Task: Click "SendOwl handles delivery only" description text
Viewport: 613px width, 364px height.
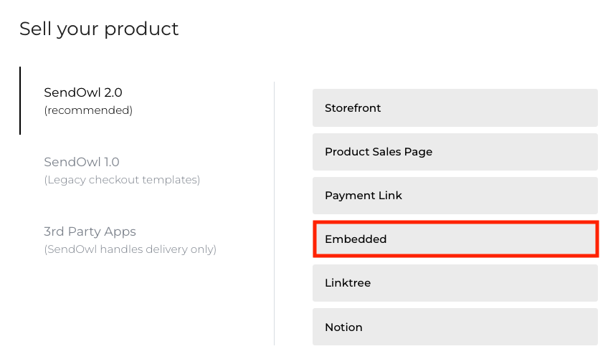Action: point(130,249)
